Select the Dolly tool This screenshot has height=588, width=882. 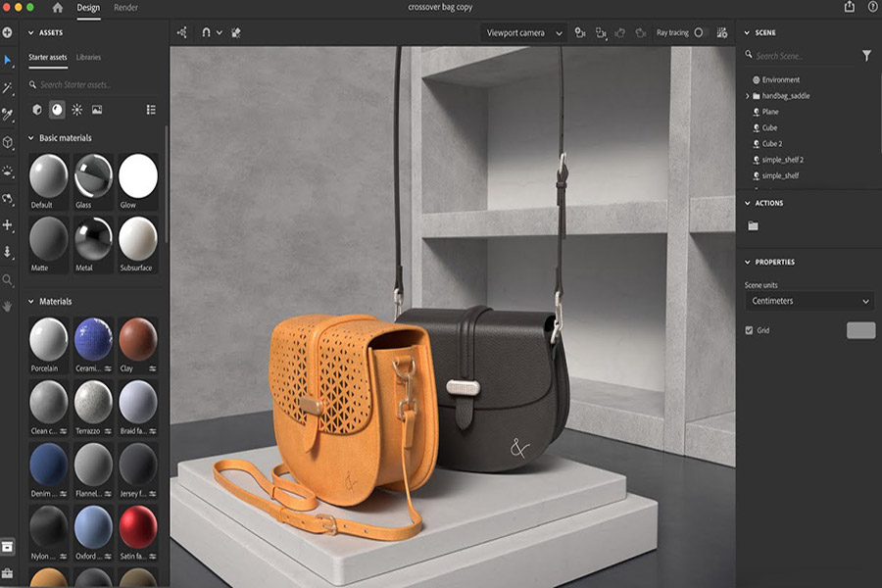(x=7, y=252)
